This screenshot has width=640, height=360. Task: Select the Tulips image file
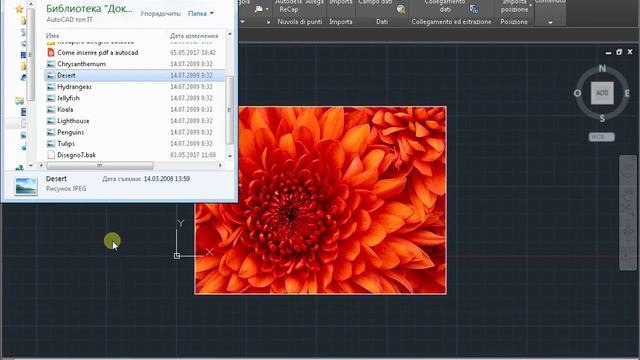135,144
